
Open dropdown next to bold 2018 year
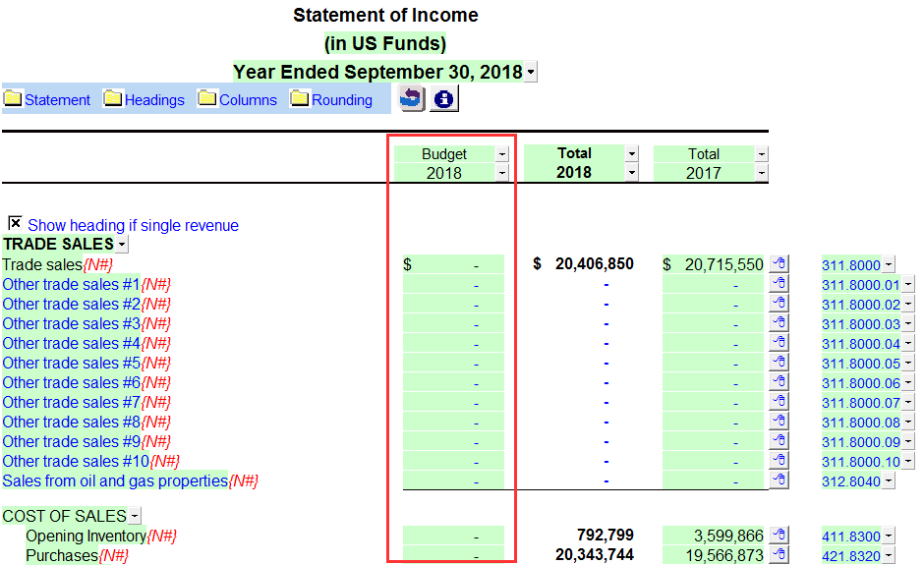click(632, 173)
